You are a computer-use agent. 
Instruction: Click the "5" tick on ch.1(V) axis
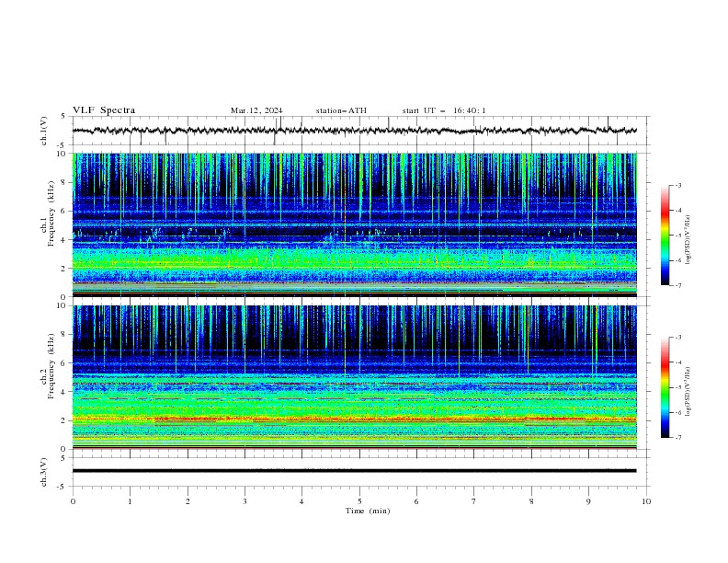pyautogui.click(x=63, y=117)
